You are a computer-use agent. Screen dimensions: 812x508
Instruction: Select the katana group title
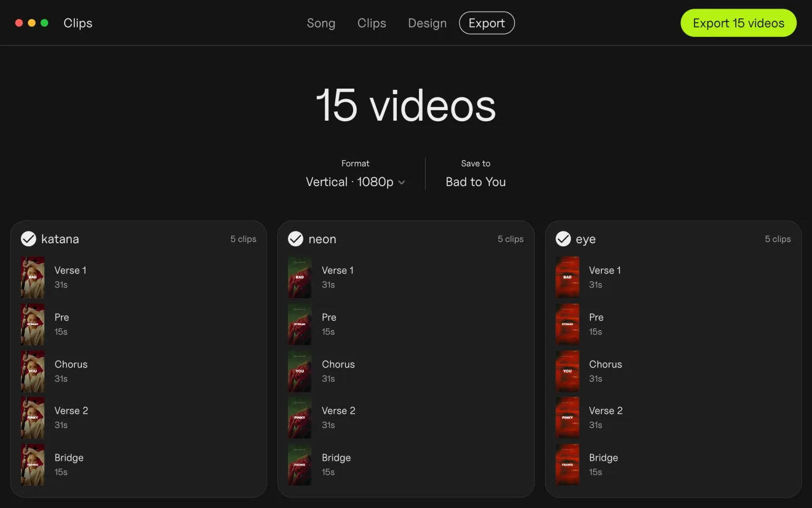point(60,239)
